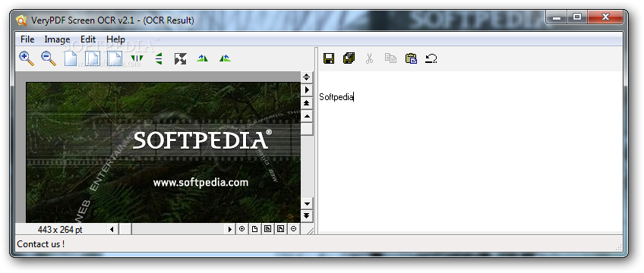
Task: Click the Save All stacked disks icon
Action: point(349,58)
